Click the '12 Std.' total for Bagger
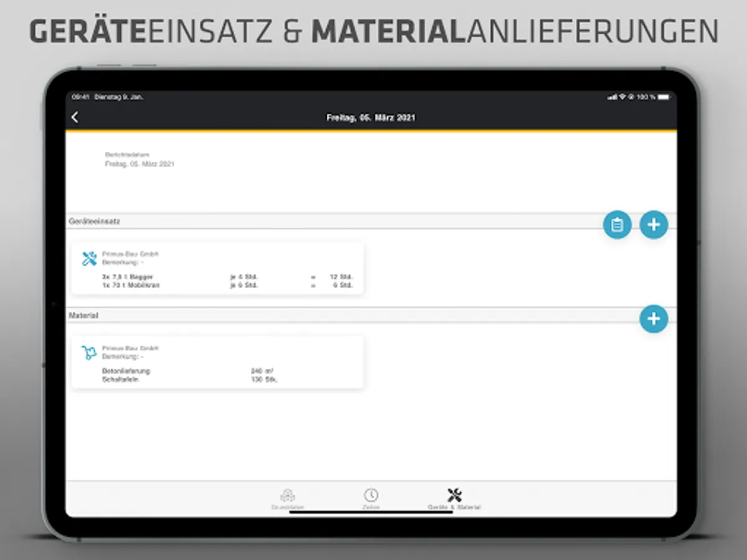 coord(342,276)
